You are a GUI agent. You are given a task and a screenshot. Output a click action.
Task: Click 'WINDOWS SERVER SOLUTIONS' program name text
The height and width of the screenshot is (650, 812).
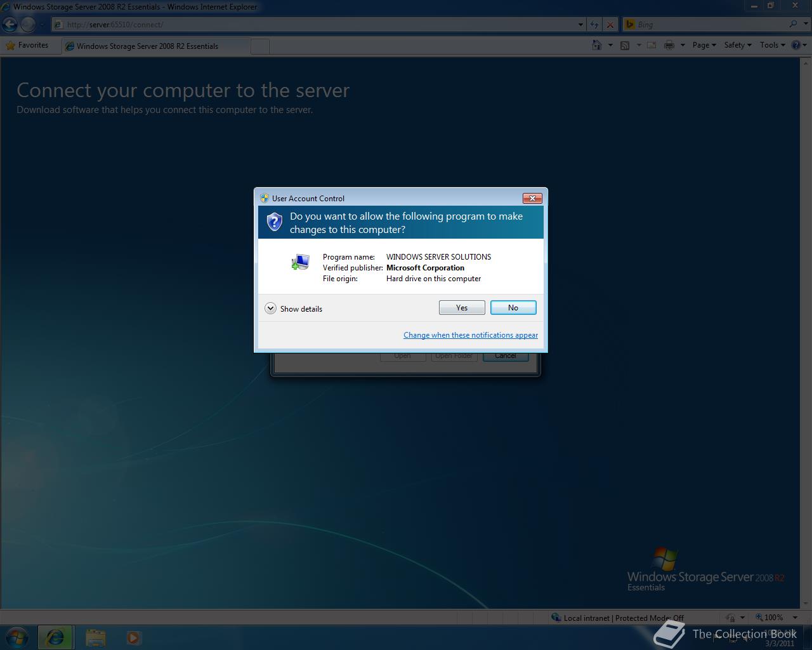tap(438, 257)
